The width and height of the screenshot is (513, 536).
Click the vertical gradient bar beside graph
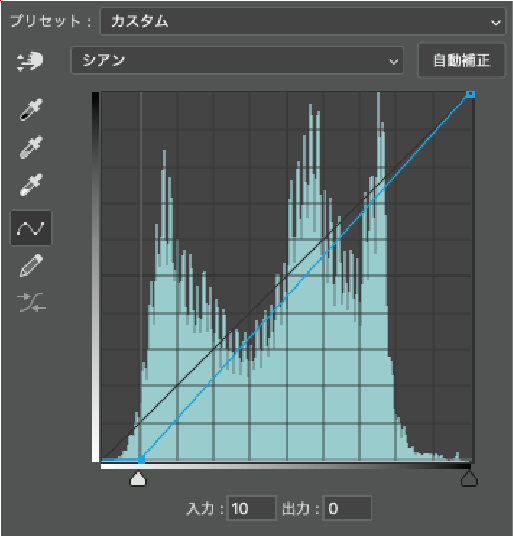point(96,277)
